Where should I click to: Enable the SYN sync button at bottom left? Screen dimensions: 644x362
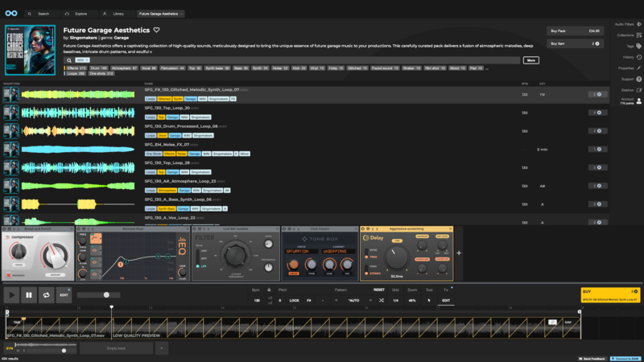point(10,348)
